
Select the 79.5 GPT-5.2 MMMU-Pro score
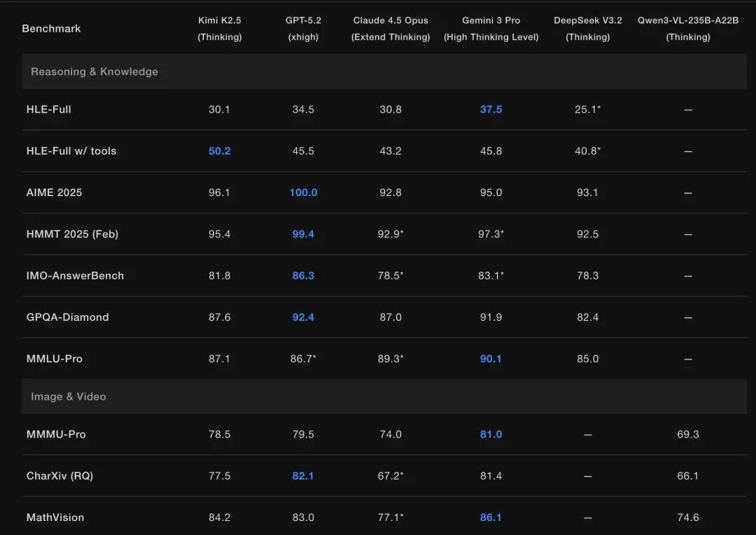(x=303, y=434)
